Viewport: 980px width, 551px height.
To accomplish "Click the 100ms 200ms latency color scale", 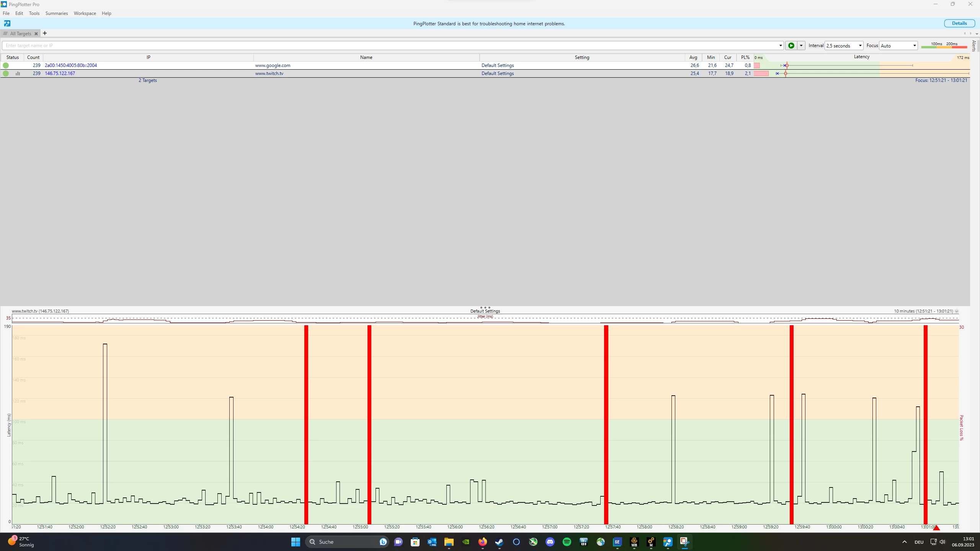I will coord(944,46).
